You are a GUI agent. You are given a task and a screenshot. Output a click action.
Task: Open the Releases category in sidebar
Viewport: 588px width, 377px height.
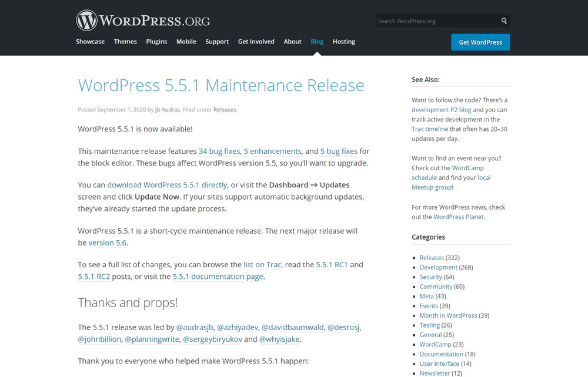(x=432, y=258)
